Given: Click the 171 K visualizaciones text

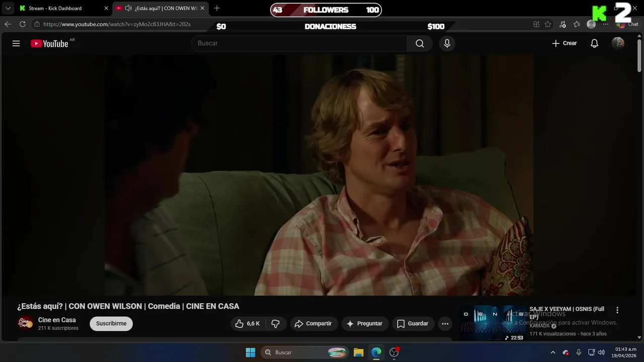Looking at the screenshot, I should click(552, 334).
